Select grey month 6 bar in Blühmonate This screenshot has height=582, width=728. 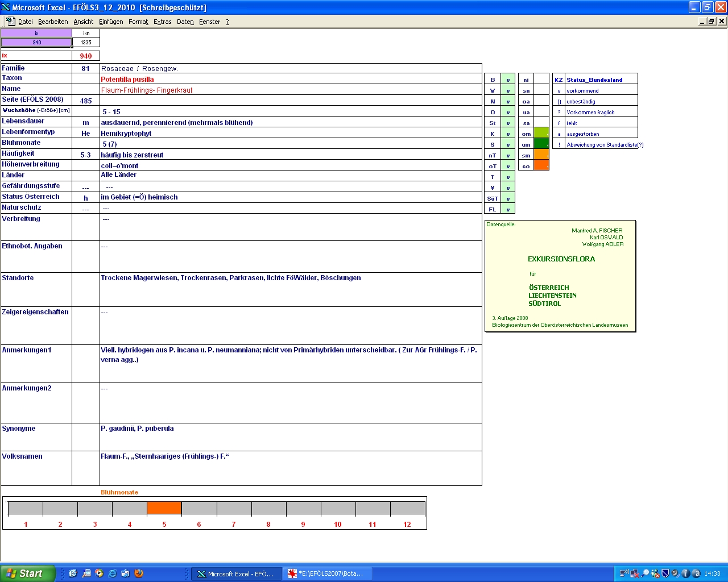coord(199,508)
